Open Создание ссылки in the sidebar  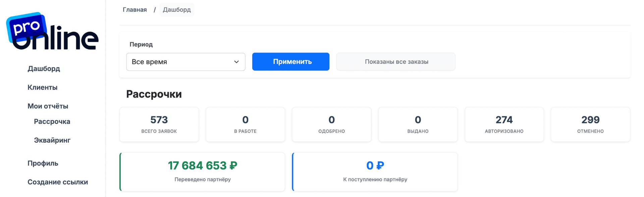[x=58, y=182]
